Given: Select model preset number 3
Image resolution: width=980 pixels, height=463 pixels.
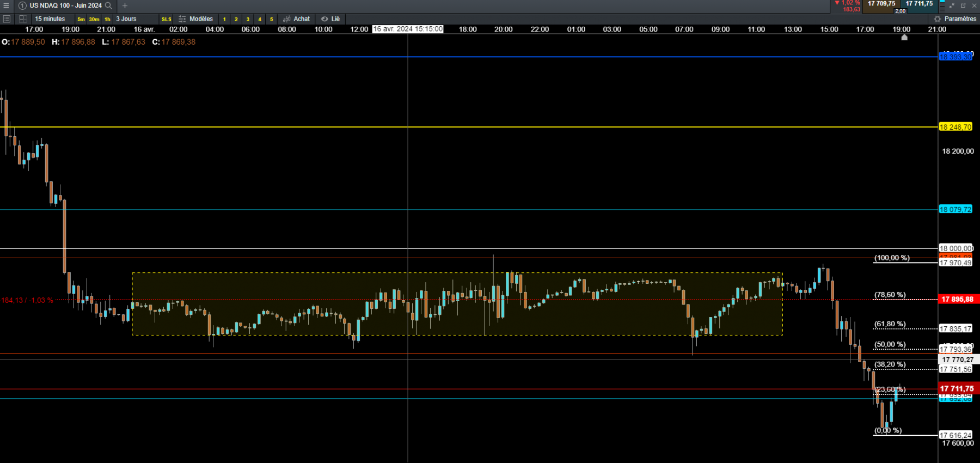Looking at the screenshot, I should (x=248, y=19).
